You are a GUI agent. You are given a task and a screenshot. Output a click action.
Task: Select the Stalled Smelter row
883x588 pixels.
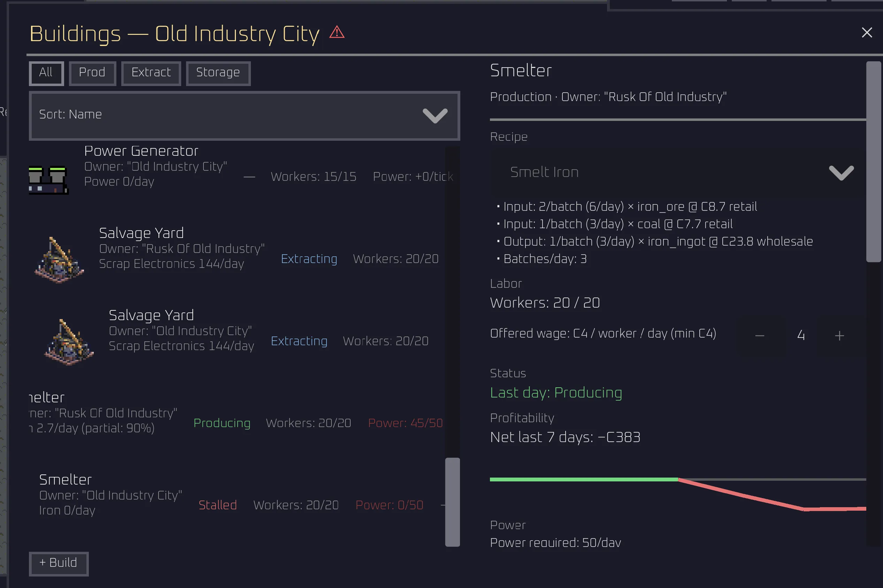point(236,495)
